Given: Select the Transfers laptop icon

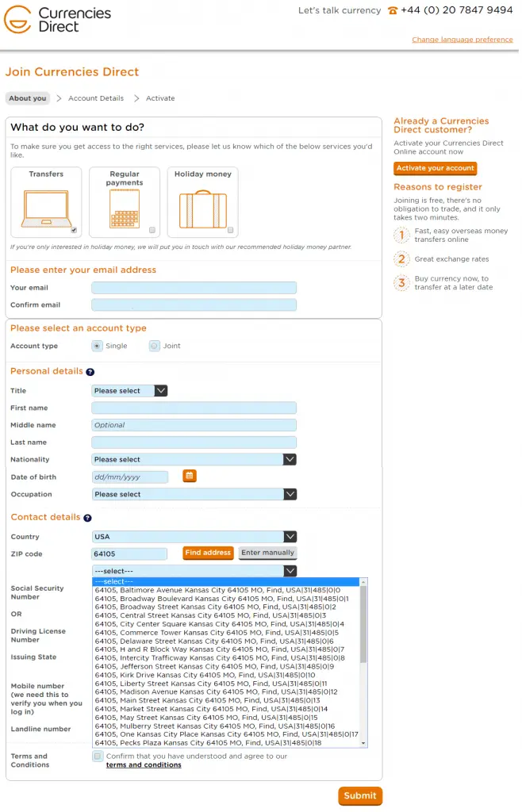Looking at the screenshot, I should (x=45, y=209).
